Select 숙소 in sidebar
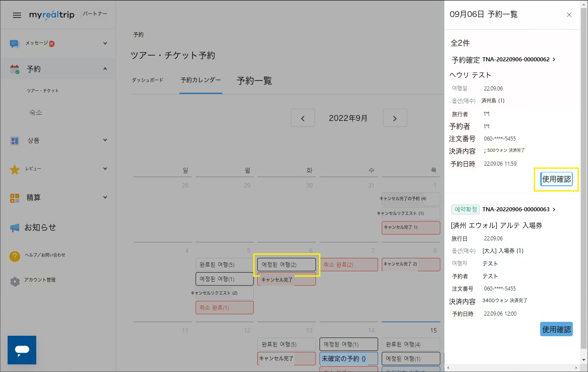This screenshot has height=372, width=588. click(36, 112)
